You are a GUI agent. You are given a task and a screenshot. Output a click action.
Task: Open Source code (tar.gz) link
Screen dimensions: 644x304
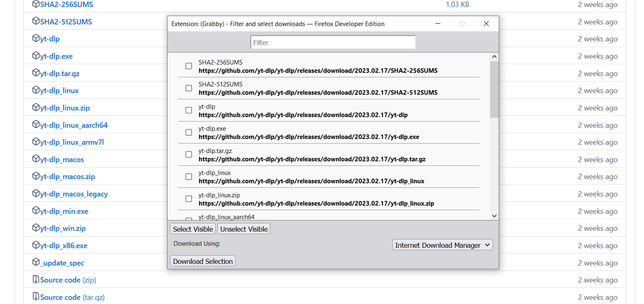(x=72, y=297)
